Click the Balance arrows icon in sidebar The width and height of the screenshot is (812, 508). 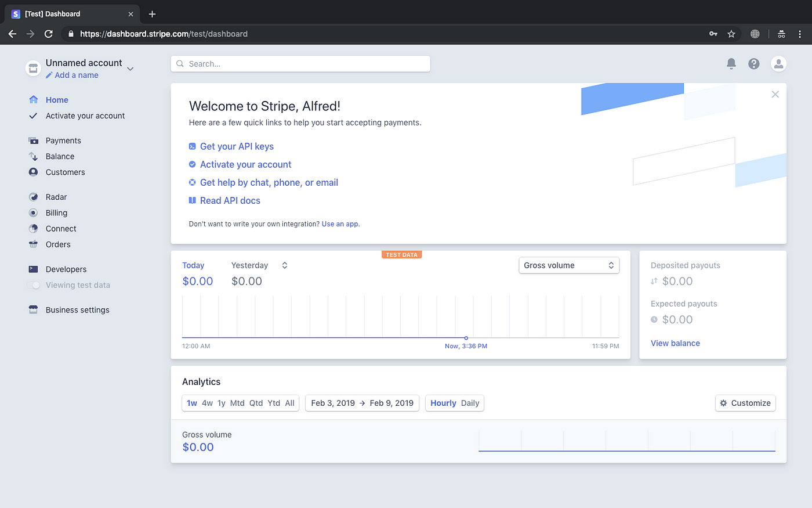[34, 156]
